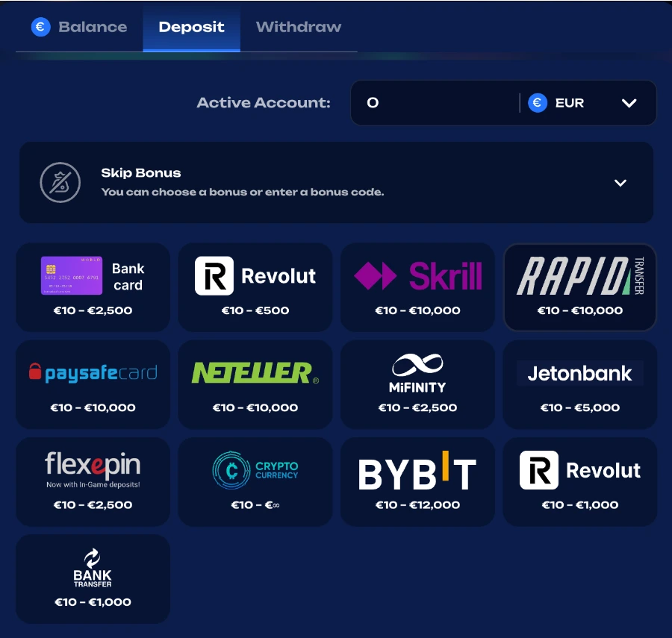Open the MiFinity deposit option
This screenshot has width=672, height=638.
click(x=417, y=384)
